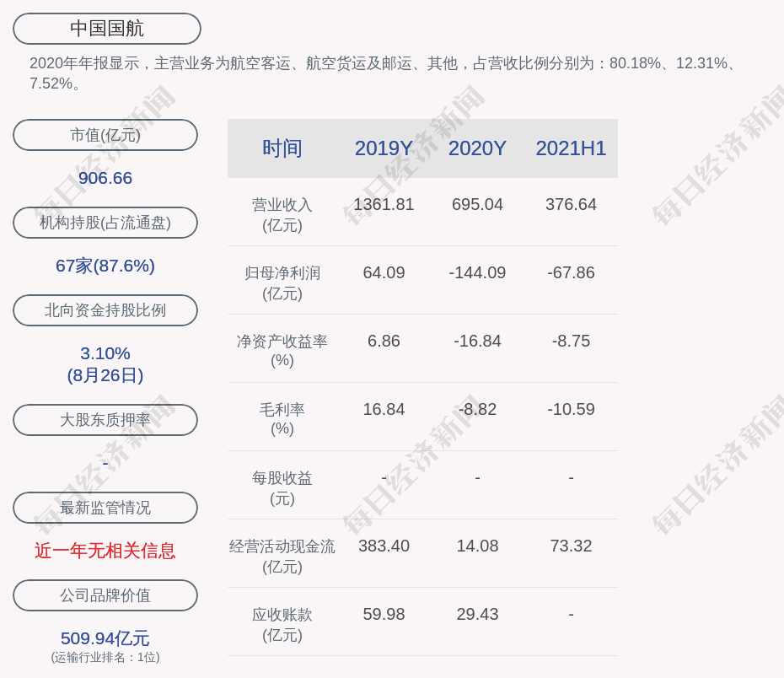Screen dimensions: 784x678
Task: Click the 机构持股(占流通盘) label pill
Action: pyautogui.click(x=105, y=223)
